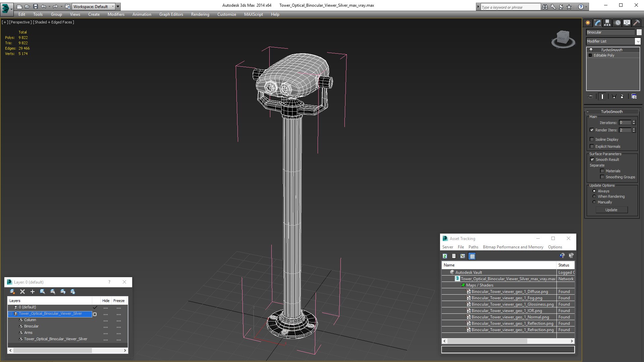Screen dimensions: 644x362
Task: Click the Subscription Center key icon
Action: tap(553, 7)
